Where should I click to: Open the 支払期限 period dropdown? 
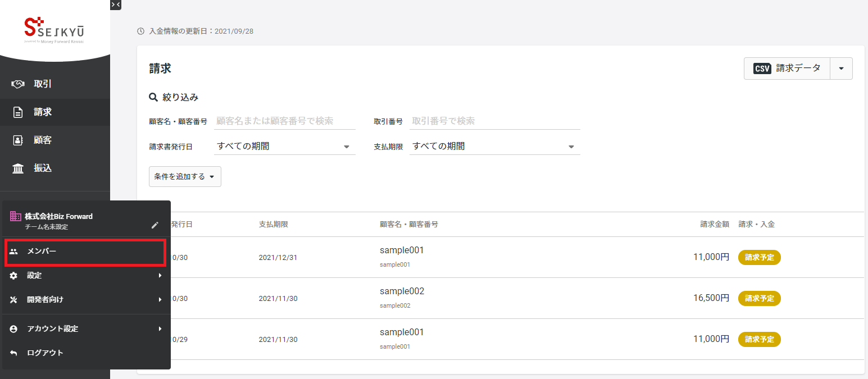point(494,147)
